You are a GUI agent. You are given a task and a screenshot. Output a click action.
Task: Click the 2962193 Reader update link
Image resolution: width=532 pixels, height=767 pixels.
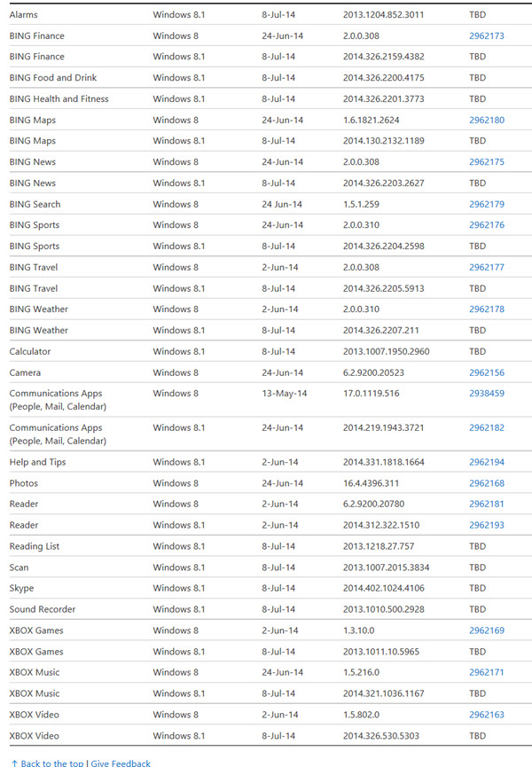[x=486, y=526]
